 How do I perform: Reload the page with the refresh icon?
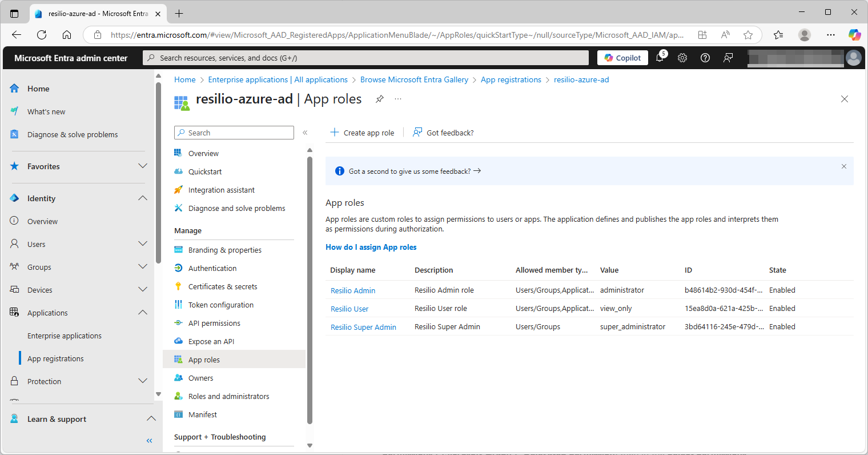41,35
